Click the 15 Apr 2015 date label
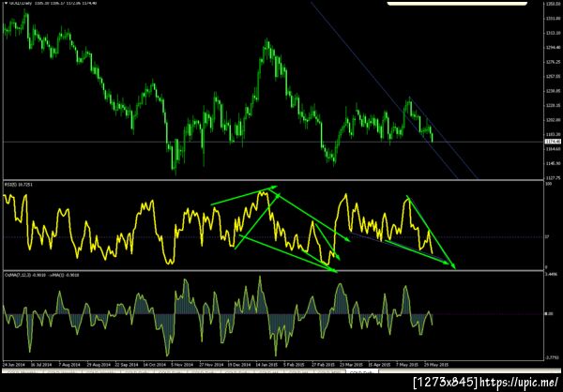563x392 pixels. (380, 365)
